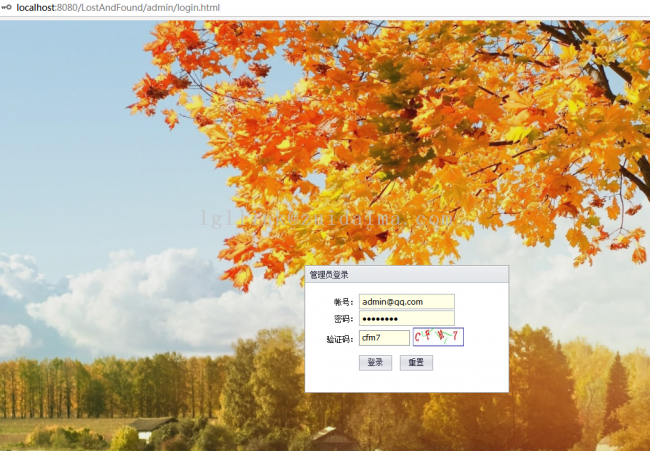Click the small house at the bottom
This screenshot has width=650, height=451.
(150, 427)
